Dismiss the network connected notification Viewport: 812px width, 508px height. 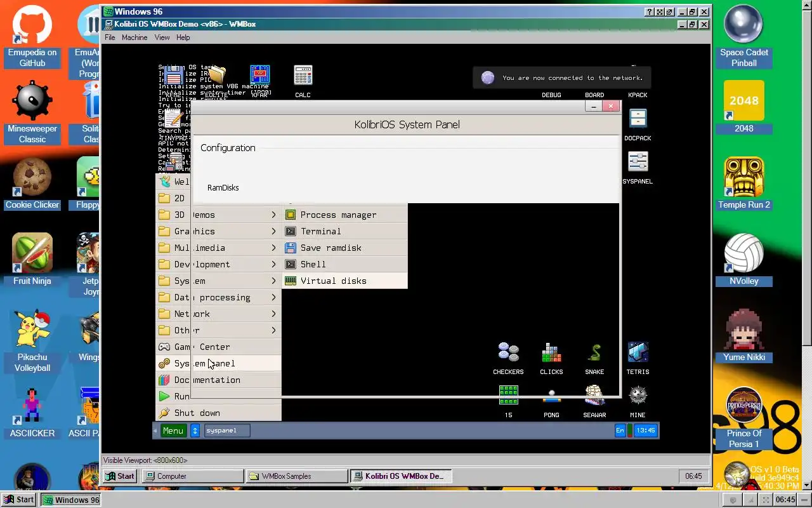tap(561, 78)
